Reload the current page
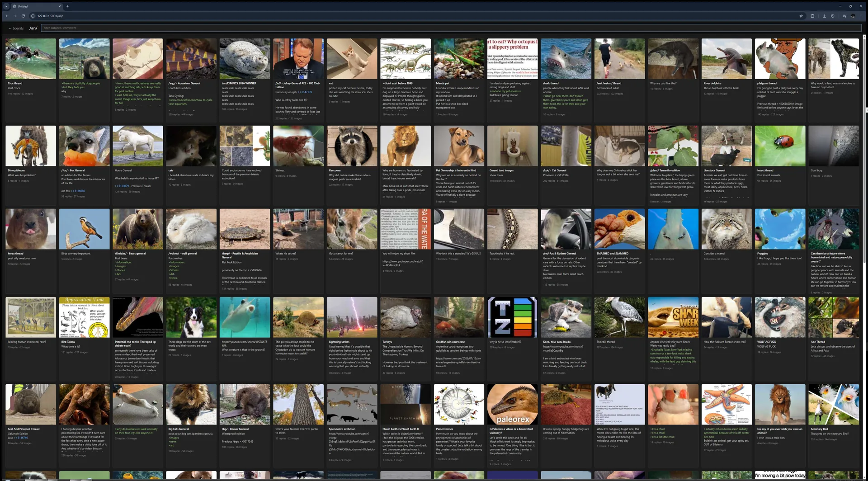The image size is (868, 481). pyautogui.click(x=23, y=16)
